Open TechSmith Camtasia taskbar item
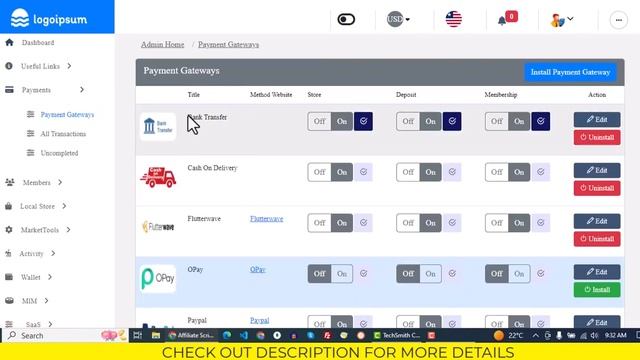 coord(397,335)
